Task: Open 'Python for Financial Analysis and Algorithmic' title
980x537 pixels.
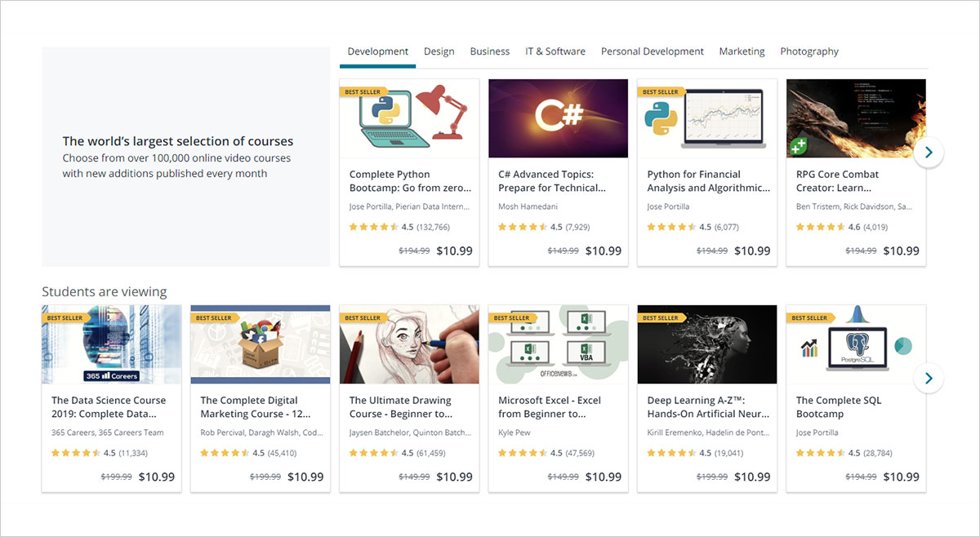Action: [709, 181]
